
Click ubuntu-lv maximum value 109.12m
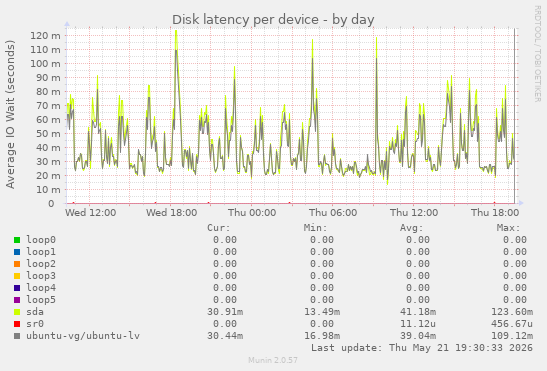[x=512, y=336]
